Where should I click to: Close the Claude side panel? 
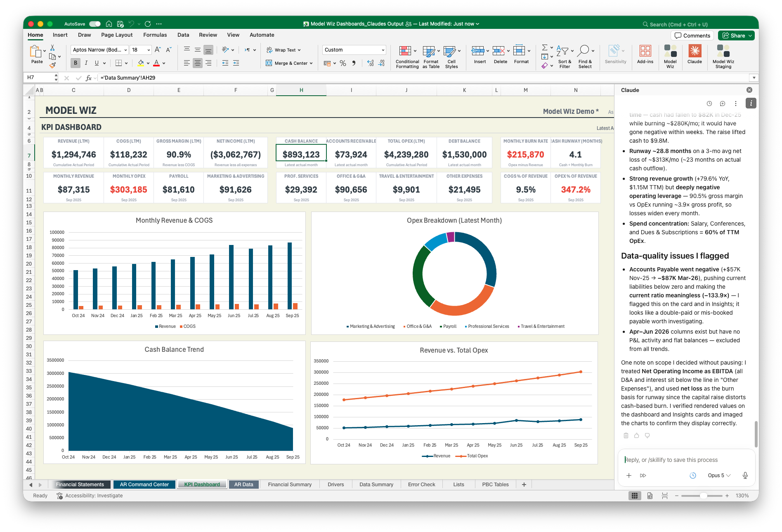pos(749,90)
